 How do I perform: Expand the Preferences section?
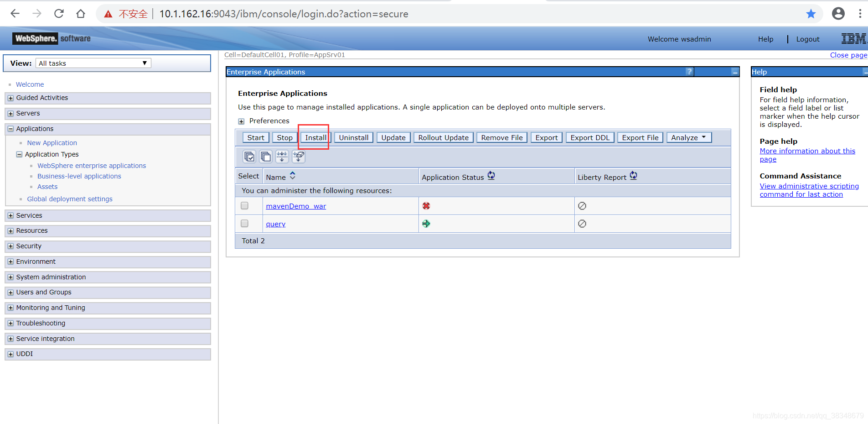click(241, 121)
